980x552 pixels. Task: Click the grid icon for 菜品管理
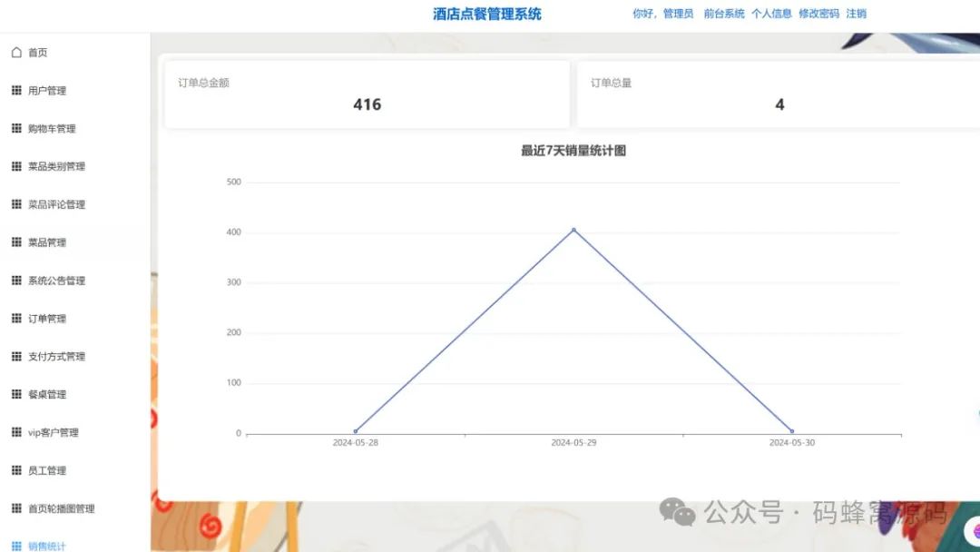pyautogui.click(x=15, y=242)
